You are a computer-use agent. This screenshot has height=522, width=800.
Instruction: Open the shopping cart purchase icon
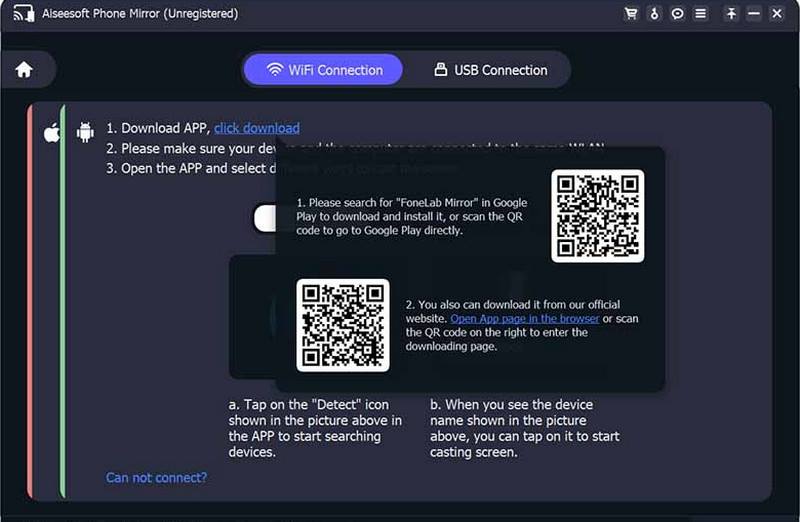pos(631,13)
